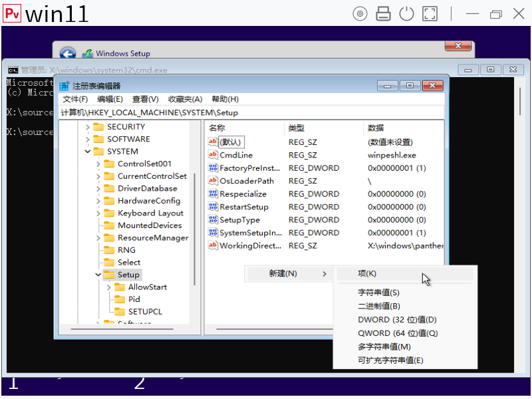Expand the Keyboard Layout key
The image size is (532, 399).
coord(98,213)
